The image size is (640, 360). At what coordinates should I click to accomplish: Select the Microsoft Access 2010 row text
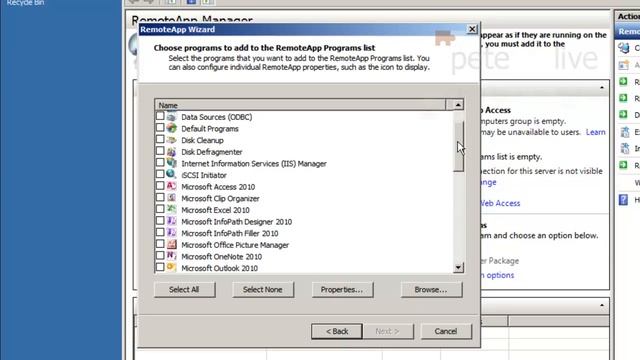(218, 187)
